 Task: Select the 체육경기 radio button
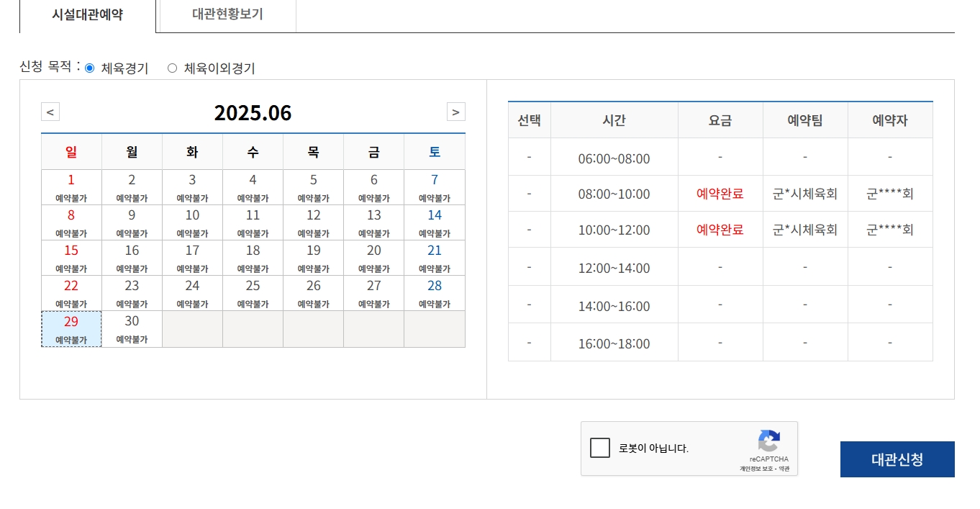90,68
